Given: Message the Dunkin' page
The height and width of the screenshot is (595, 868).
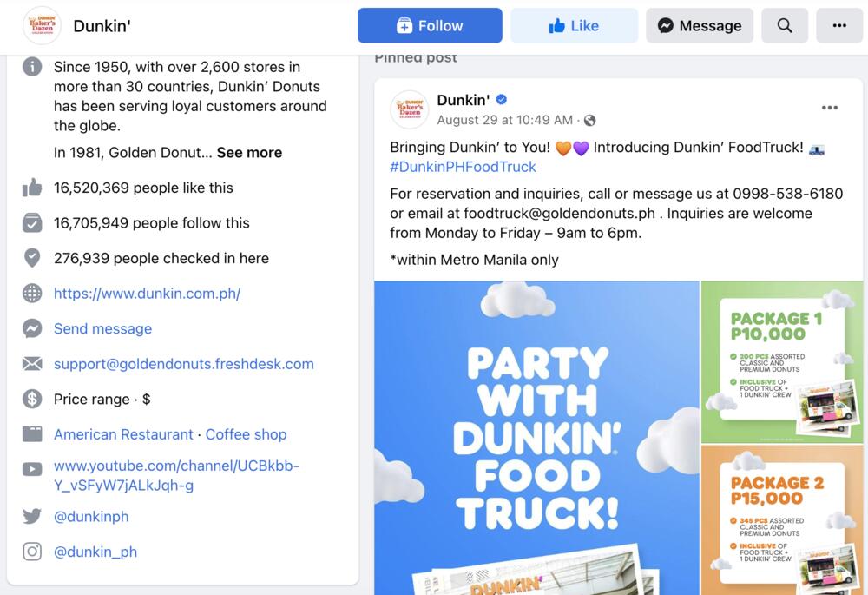Looking at the screenshot, I should 700,25.
